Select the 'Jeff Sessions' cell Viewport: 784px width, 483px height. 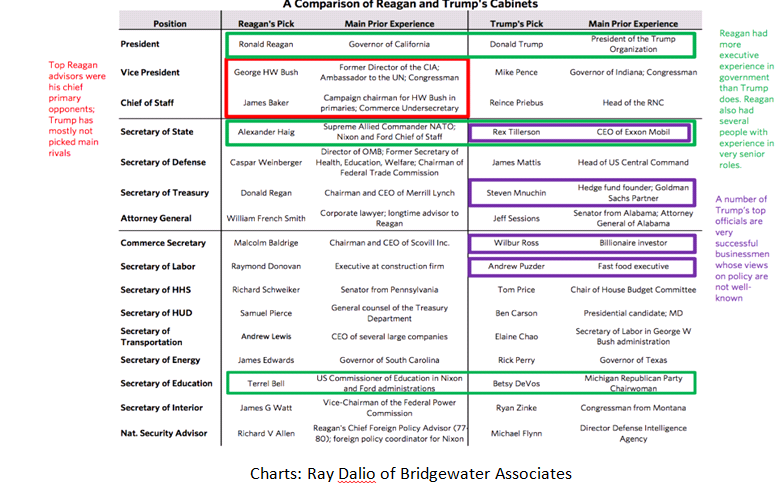point(516,218)
